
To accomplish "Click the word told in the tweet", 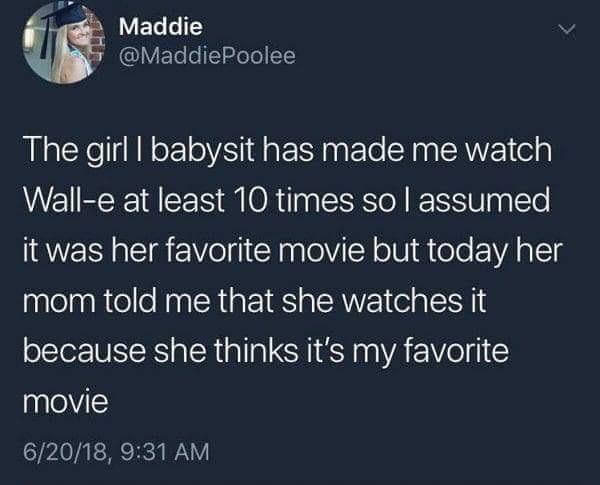I will [x=129, y=301].
